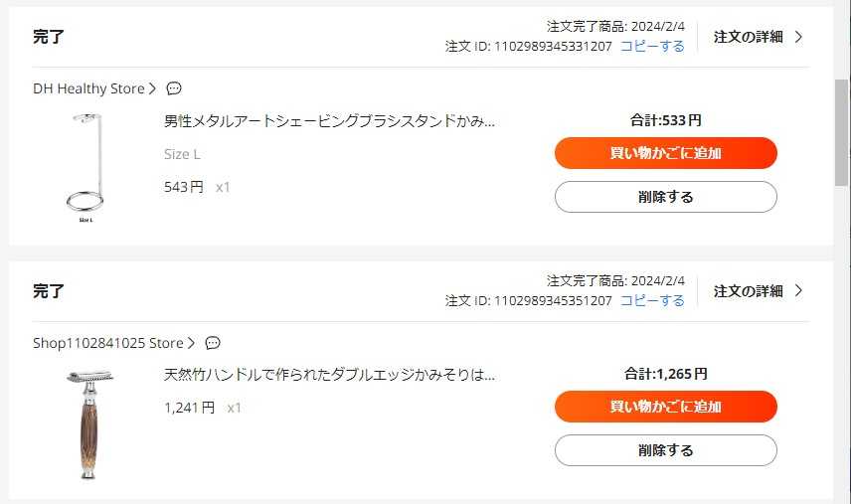Expand first order's 注文の詳細 chevron
Screen dimensions: 851x504
click(x=798, y=38)
